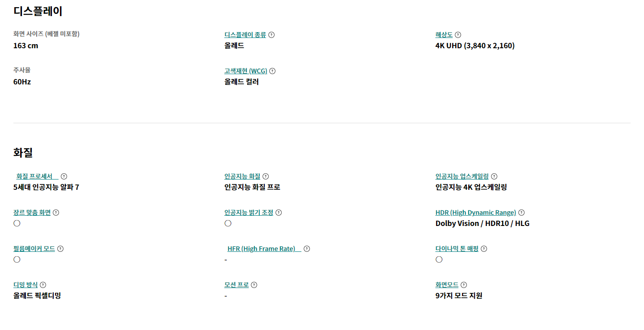This screenshot has width=644, height=330.
Task: Open the 장르 맞춤 화면 link
Action: point(32,213)
